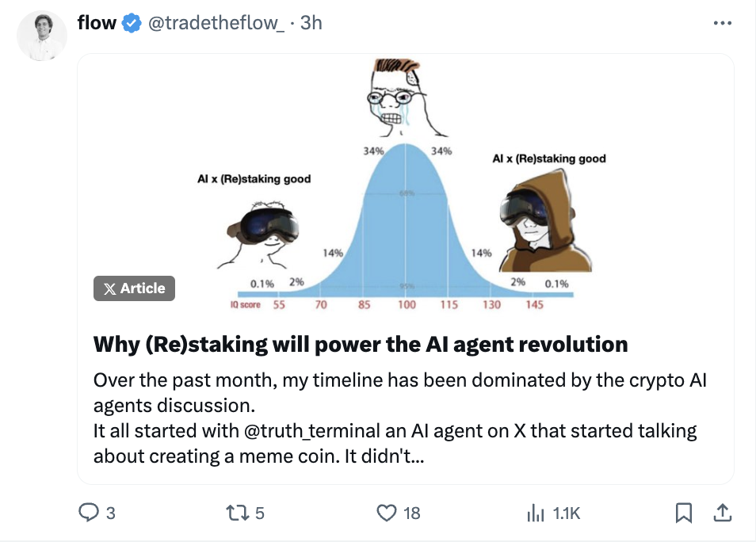Click the like count of 18
The width and height of the screenshot is (756, 542).
[411, 513]
